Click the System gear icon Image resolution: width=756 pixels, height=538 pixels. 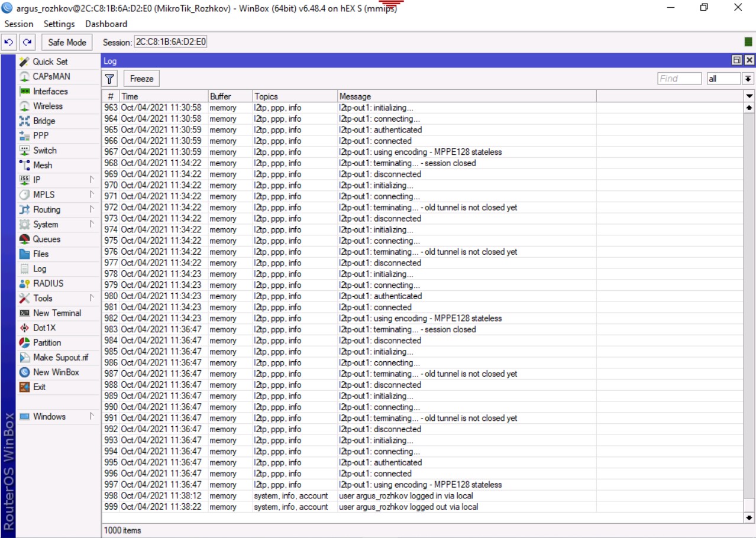click(24, 224)
